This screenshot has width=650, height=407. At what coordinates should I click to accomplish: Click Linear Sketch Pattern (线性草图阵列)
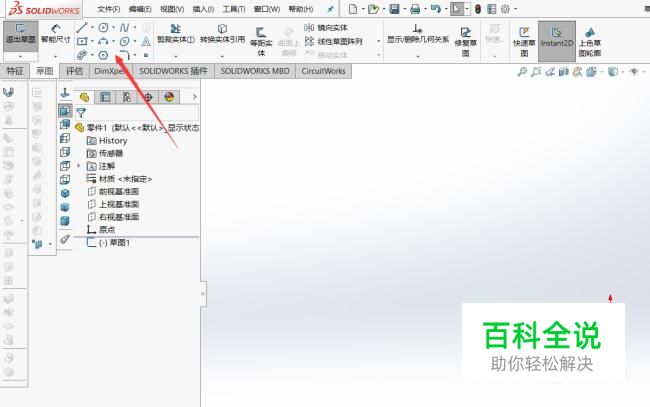[x=334, y=41]
